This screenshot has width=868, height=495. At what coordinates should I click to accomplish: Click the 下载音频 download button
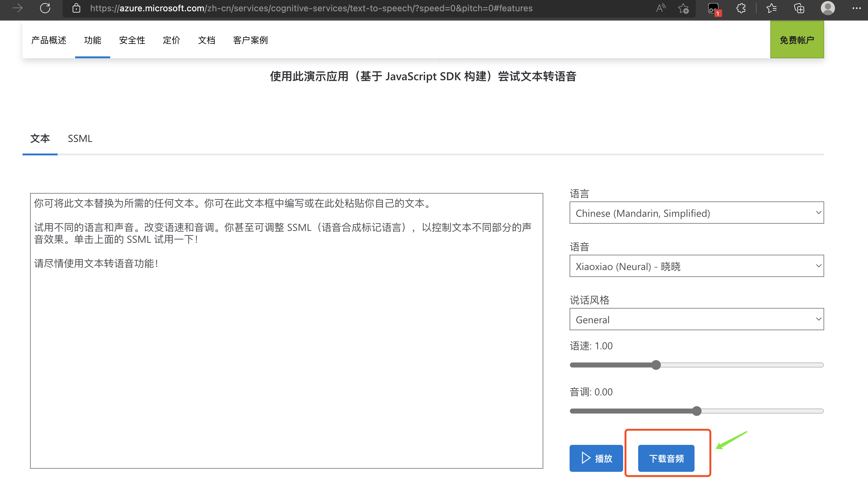coord(666,458)
